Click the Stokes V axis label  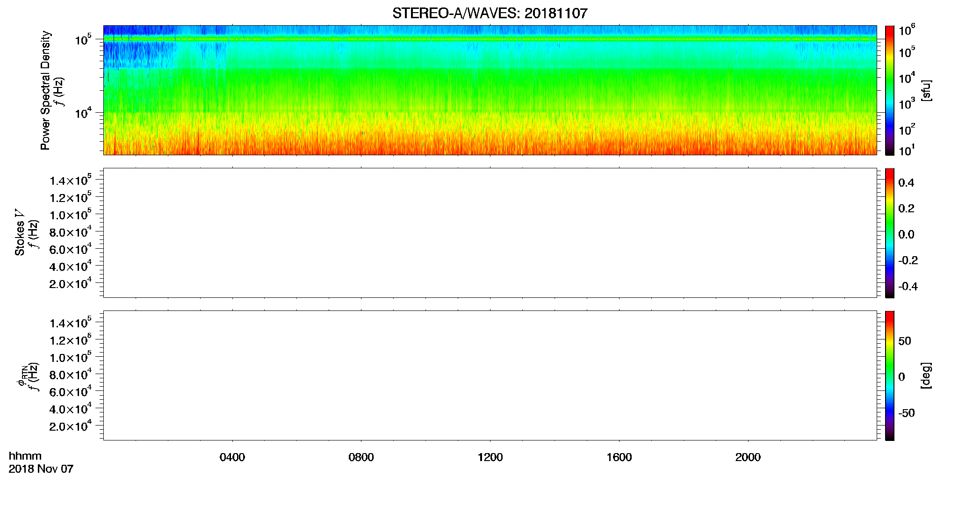pos(20,232)
